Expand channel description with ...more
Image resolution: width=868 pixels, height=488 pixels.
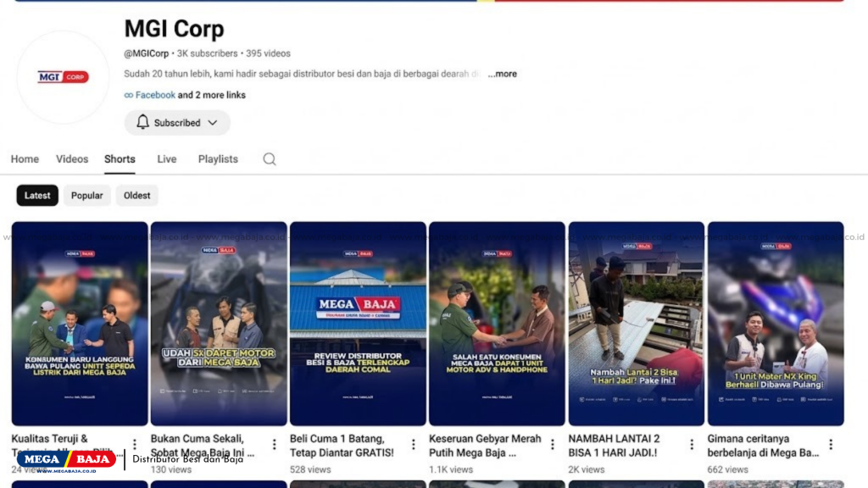click(502, 74)
